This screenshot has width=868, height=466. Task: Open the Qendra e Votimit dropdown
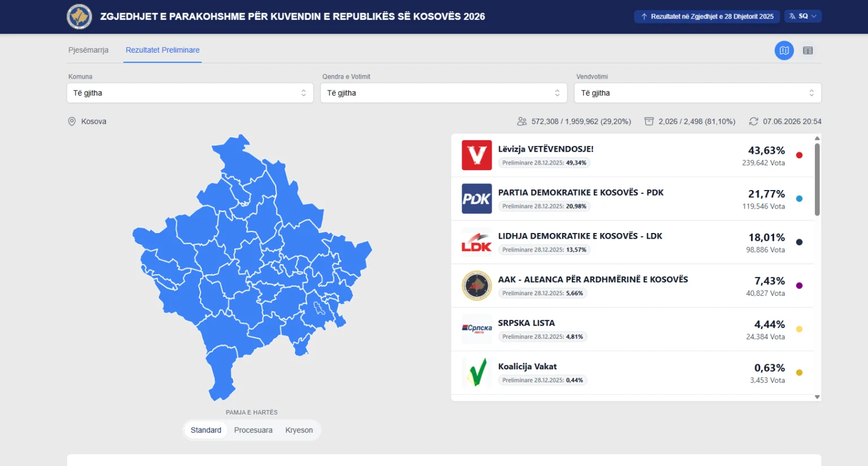444,93
